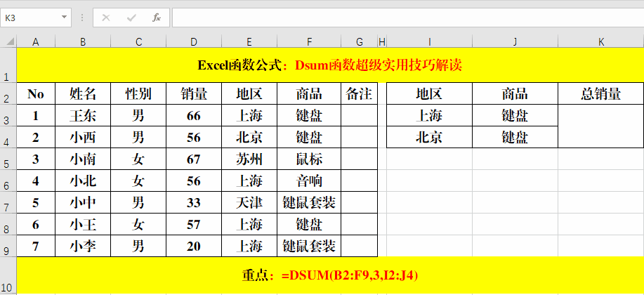
Task: Select the 苏州 region cell
Action: pos(249,159)
